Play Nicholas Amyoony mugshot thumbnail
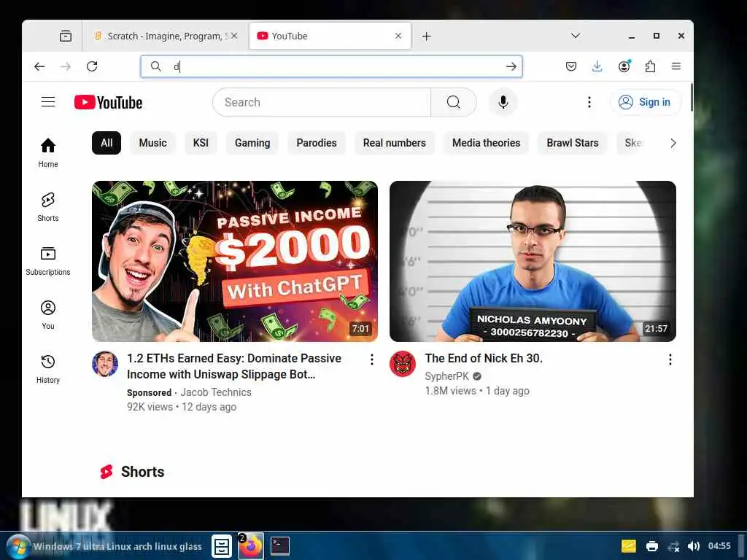This screenshot has height=560, width=747. click(x=533, y=261)
